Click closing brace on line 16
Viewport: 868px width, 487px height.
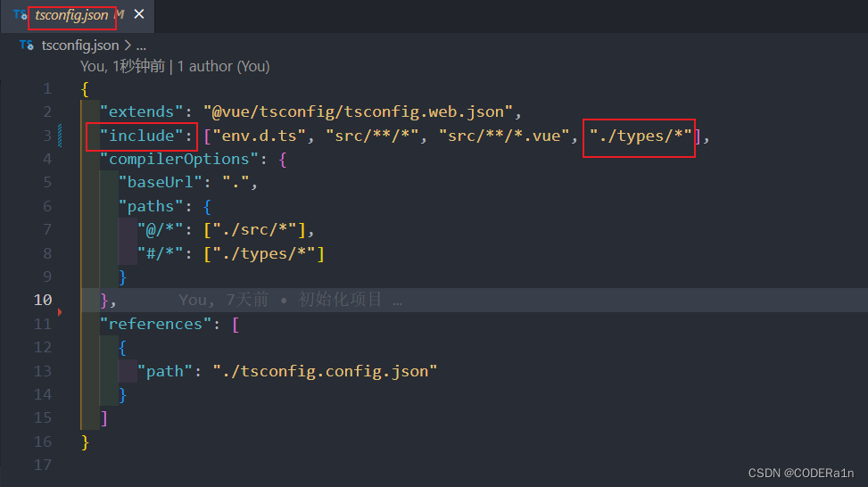(85, 442)
